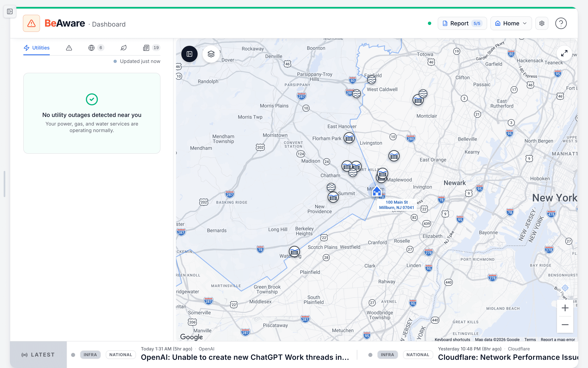588x368 pixels.
Task: Click INFRA tag on the OpenAI item
Action: [90, 355]
